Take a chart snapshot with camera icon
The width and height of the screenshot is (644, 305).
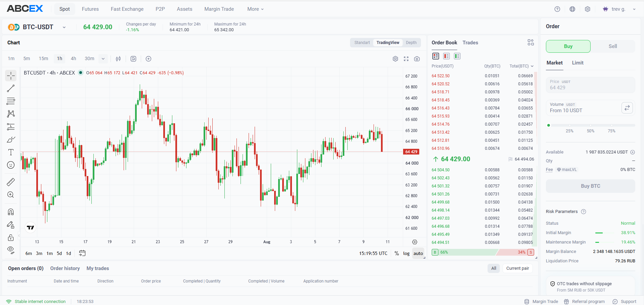pyautogui.click(x=417, y=59)
